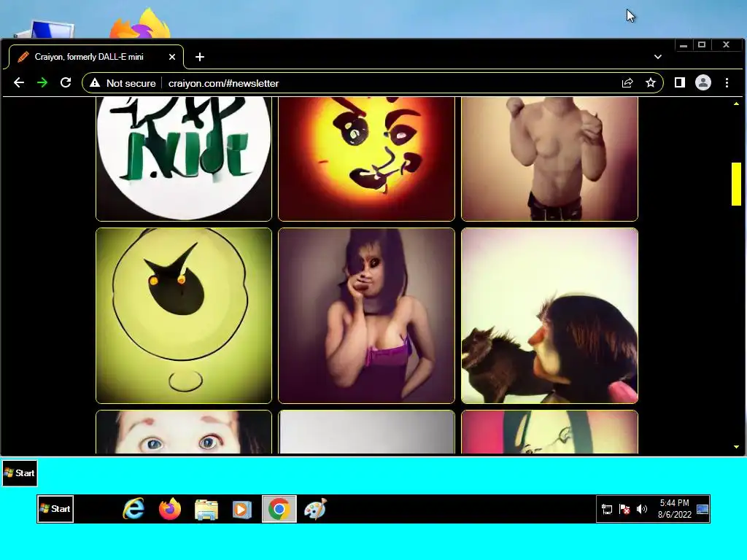Screen dimensions: 747x560
Task: Click the scrollbar down arrow
Action: tap(736, 447)
